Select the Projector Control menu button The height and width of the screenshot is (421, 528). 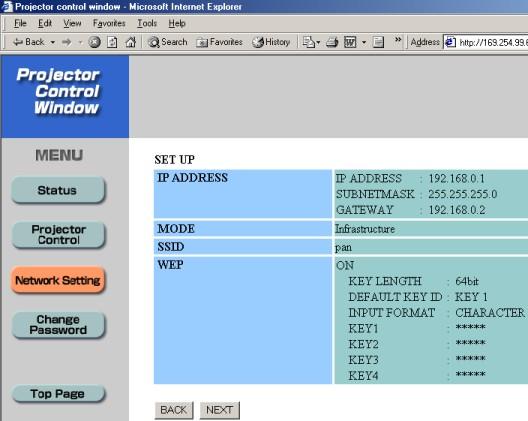[x=59, y=235]
